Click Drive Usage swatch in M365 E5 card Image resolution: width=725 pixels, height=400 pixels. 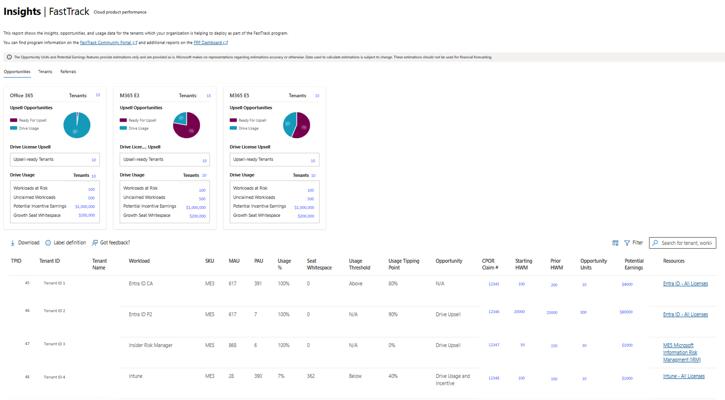click(x=234, y=128)
